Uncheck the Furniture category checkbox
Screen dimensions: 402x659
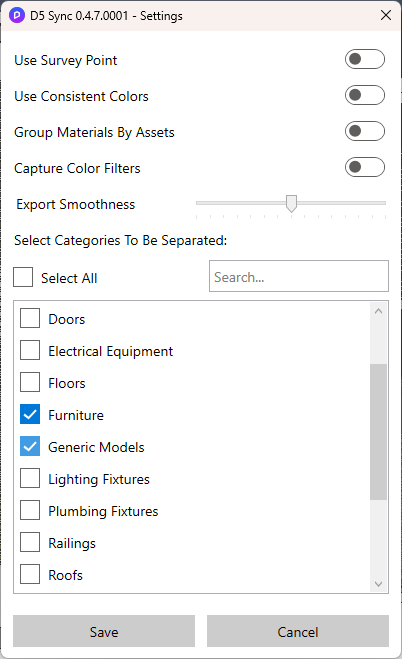30,414
